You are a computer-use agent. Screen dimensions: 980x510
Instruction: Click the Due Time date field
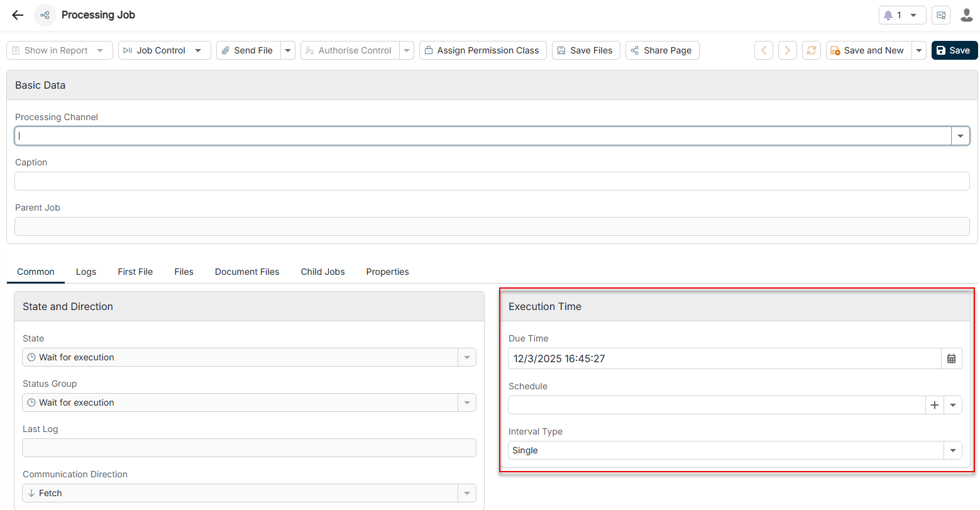725,358
